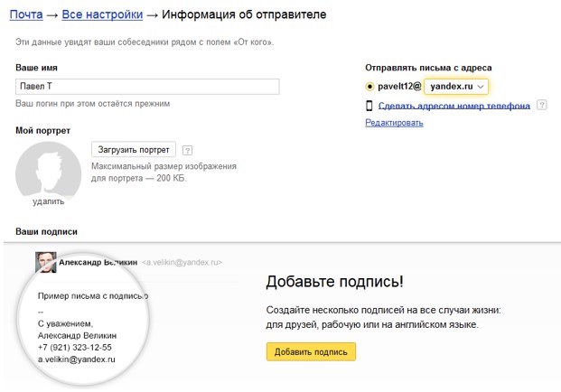The height and width of the screenshot is (392, 561).
Task: Click Сделать адресом номер телефона link
Action: [x=454, y=106]
